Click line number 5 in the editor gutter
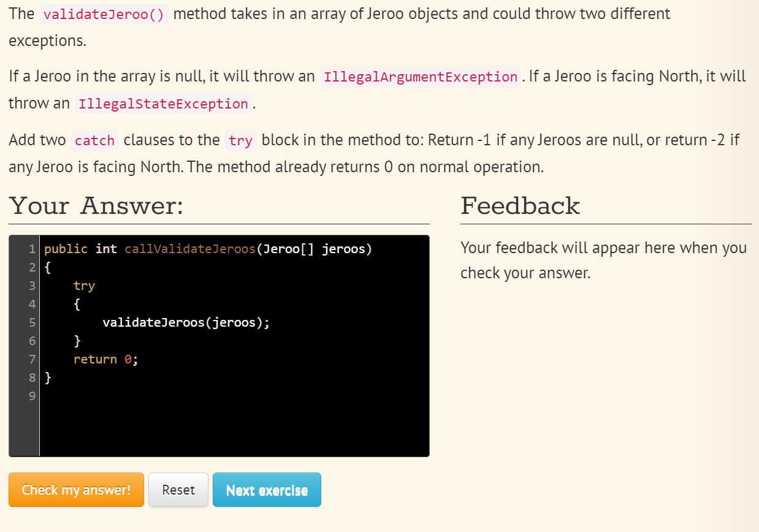Viewport: 759px width, 532px height. click(x=32, y=322)
